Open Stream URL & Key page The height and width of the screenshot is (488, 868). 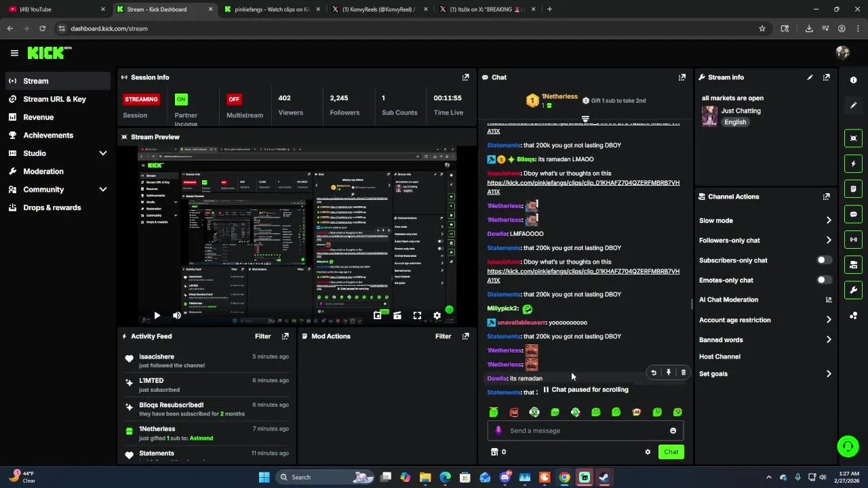(x=57, y=99)
